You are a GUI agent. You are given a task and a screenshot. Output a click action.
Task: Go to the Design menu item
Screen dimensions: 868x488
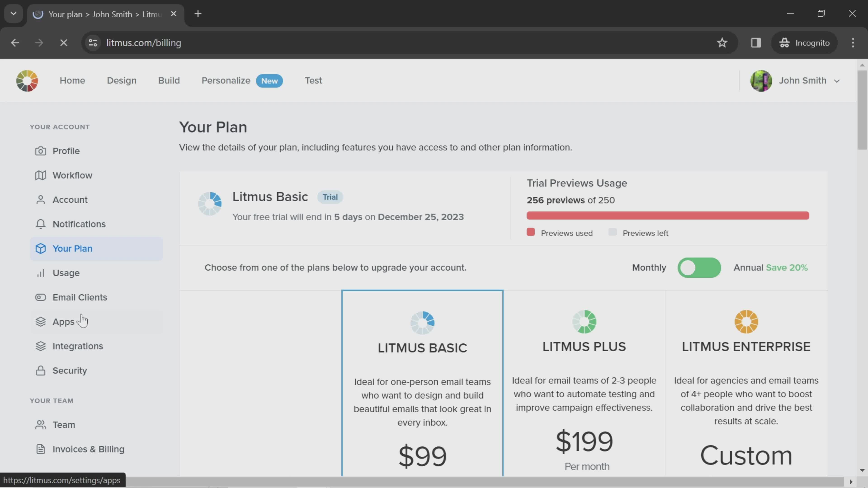pos(122,80)
